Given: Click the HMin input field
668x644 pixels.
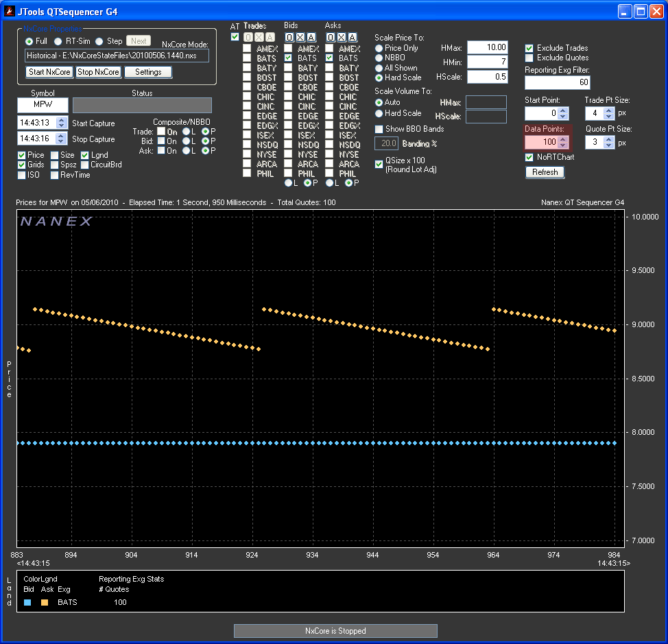Looking at the screenshot, I should tap(488, 62).
